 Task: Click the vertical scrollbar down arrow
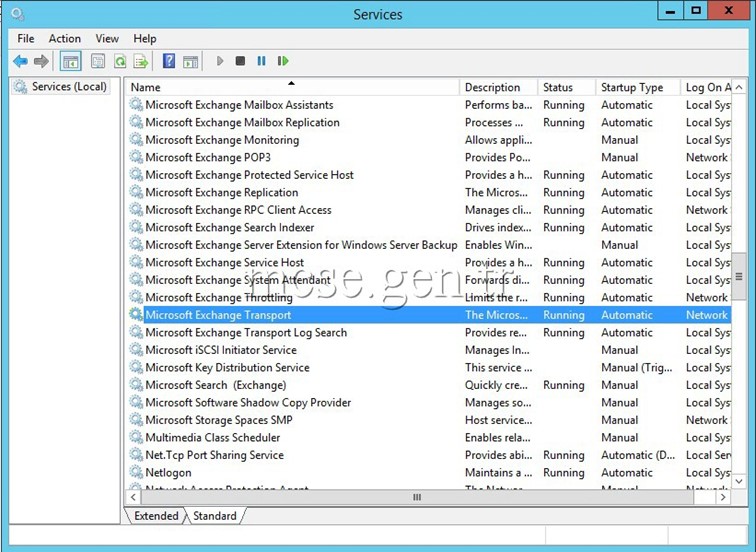pos(739,481)
